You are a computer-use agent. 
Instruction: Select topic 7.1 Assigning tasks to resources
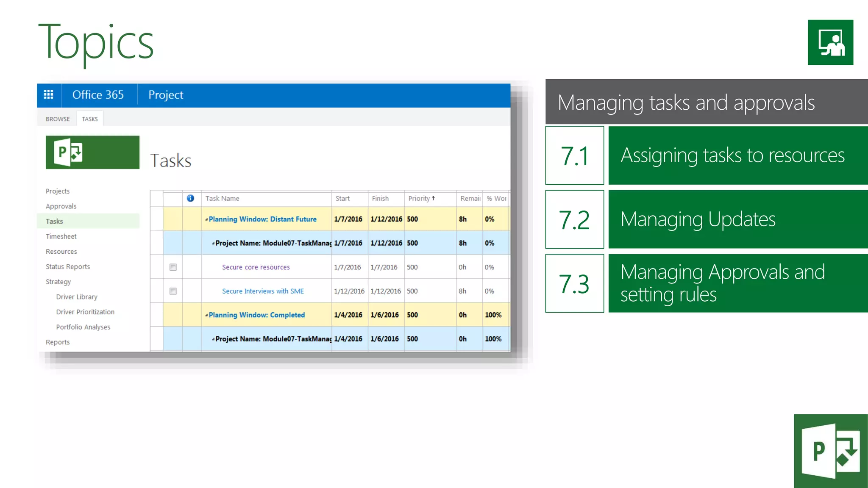click(738, 155)
